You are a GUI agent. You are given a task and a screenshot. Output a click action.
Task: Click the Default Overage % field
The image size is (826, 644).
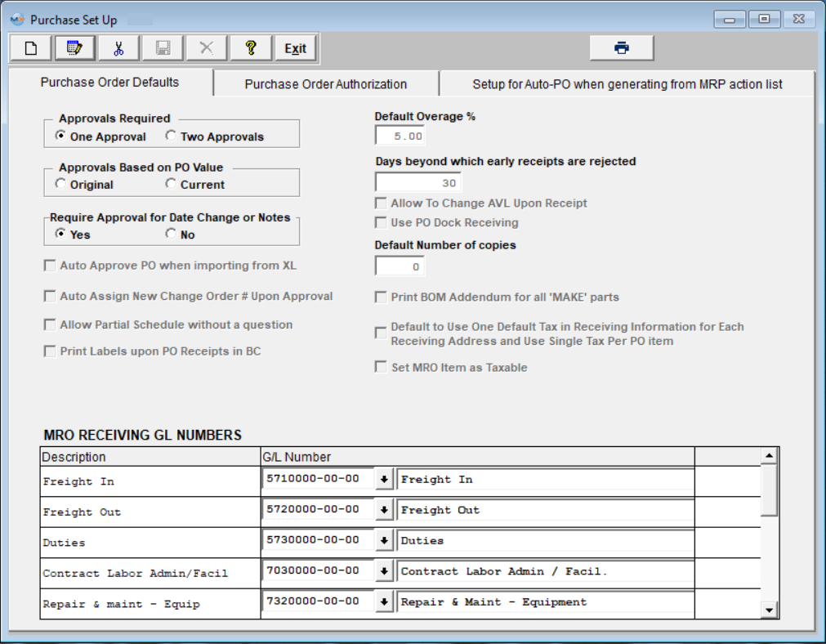tap(400, 136)
